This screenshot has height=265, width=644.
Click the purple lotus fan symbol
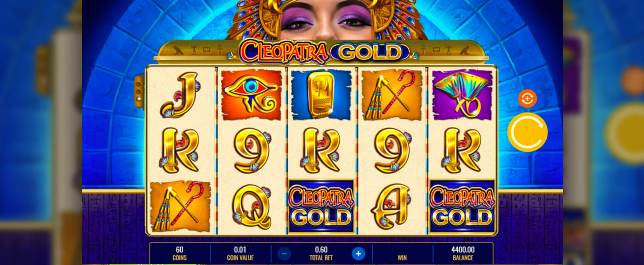pos(462,95)
